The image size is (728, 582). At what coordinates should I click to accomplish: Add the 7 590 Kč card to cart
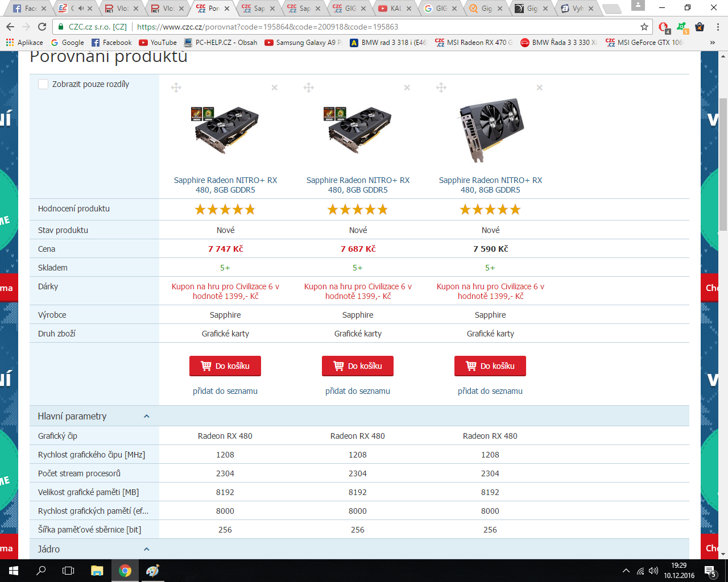490,366
